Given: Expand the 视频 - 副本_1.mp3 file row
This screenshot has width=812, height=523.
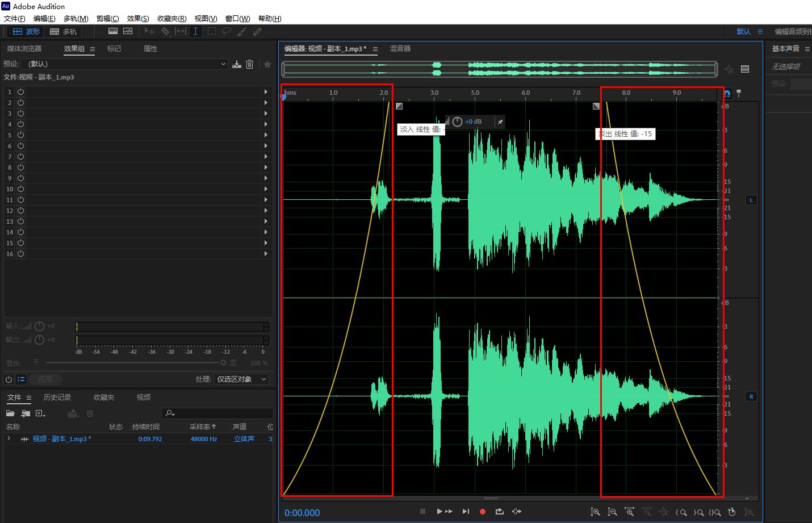Looking at the screenshot, I should pyautogui.click(x=9, y=438).
